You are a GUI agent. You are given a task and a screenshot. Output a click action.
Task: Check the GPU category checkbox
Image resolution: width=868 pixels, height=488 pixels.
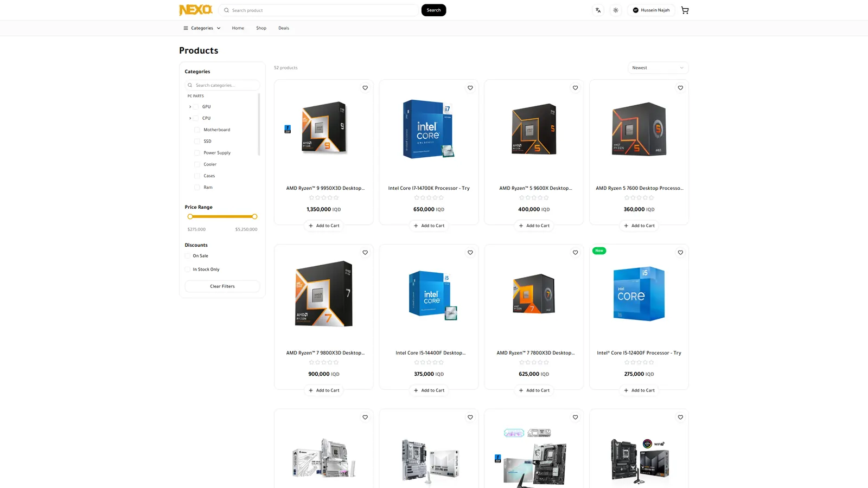click(x=196, y=107)
